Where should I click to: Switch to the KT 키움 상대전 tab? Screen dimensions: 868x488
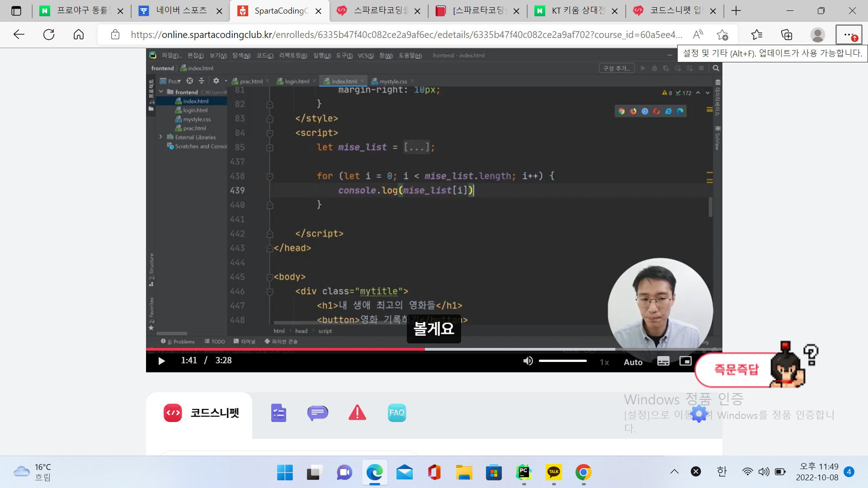click(576, 11)
